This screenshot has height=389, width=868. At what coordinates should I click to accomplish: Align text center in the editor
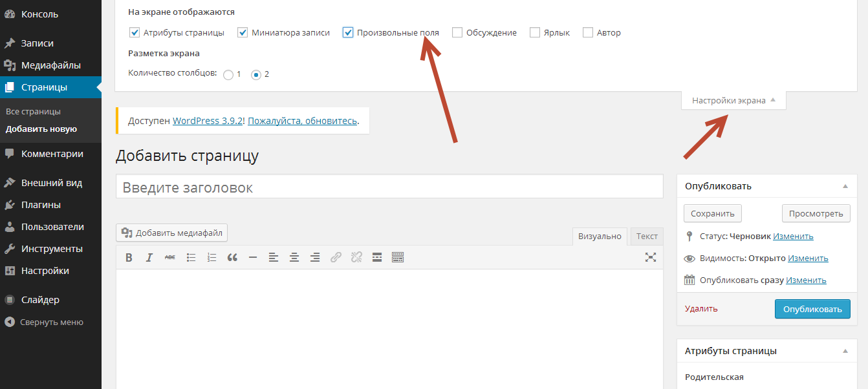(294, 257)
